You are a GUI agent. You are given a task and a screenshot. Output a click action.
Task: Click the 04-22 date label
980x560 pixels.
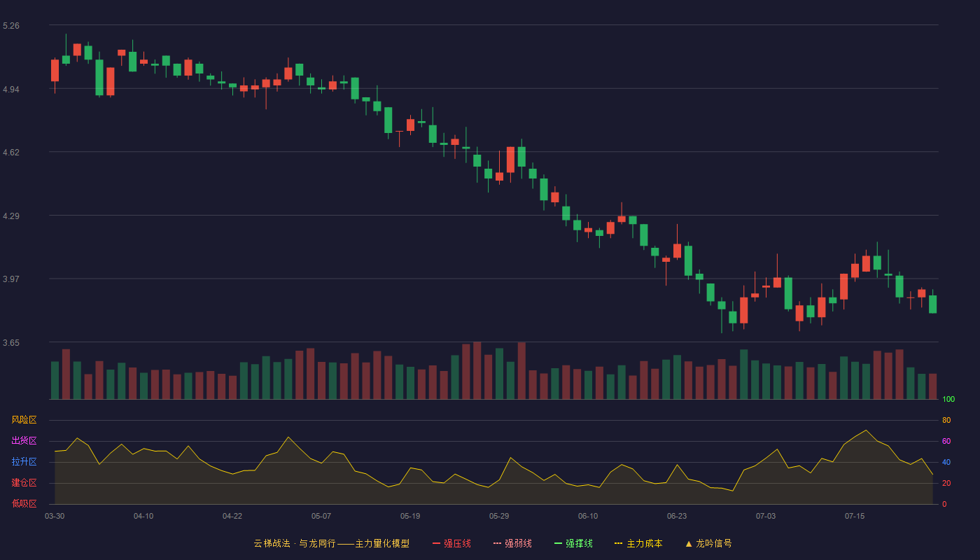[x=232, y=516]
